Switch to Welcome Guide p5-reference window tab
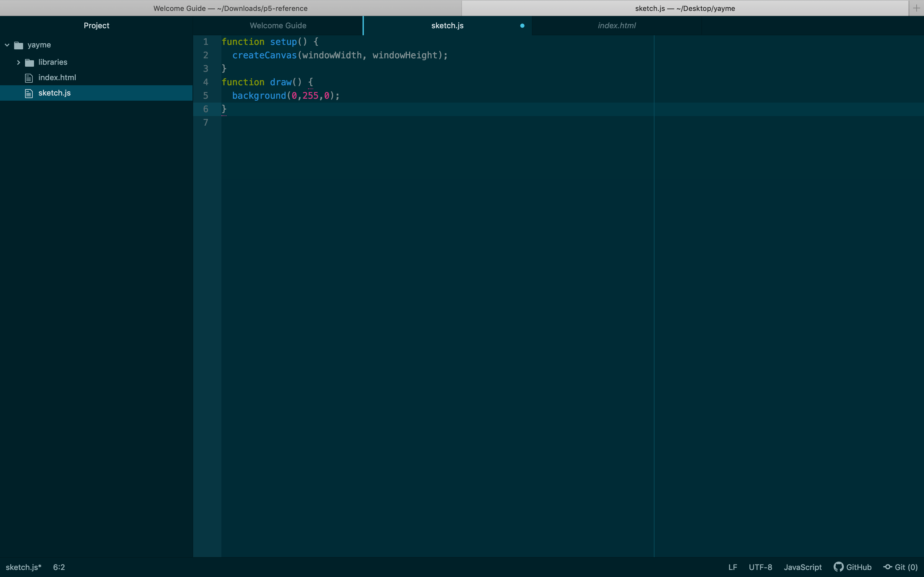 230,8
